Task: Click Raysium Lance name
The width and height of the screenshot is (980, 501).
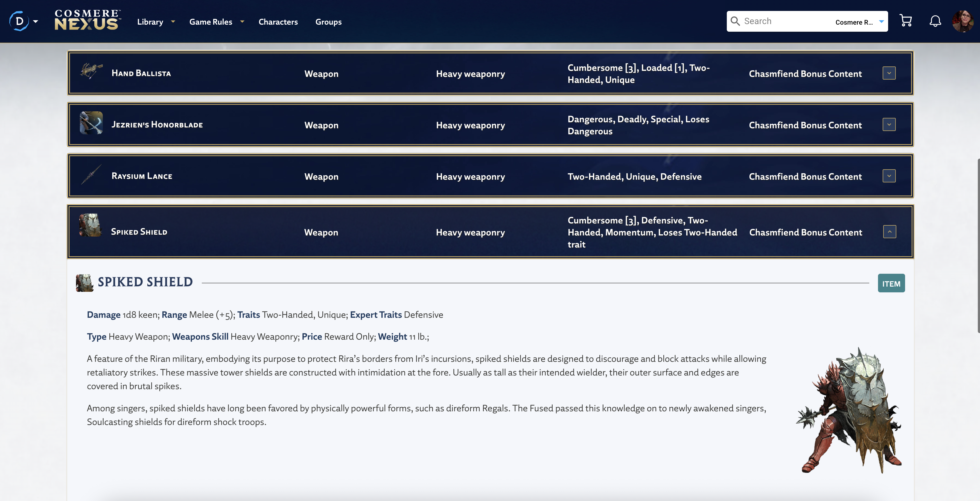Action: tap(142, 176)
